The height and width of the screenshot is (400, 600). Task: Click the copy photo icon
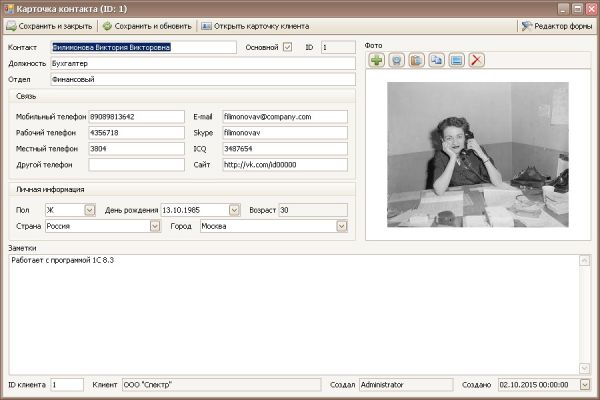point(436,61)
